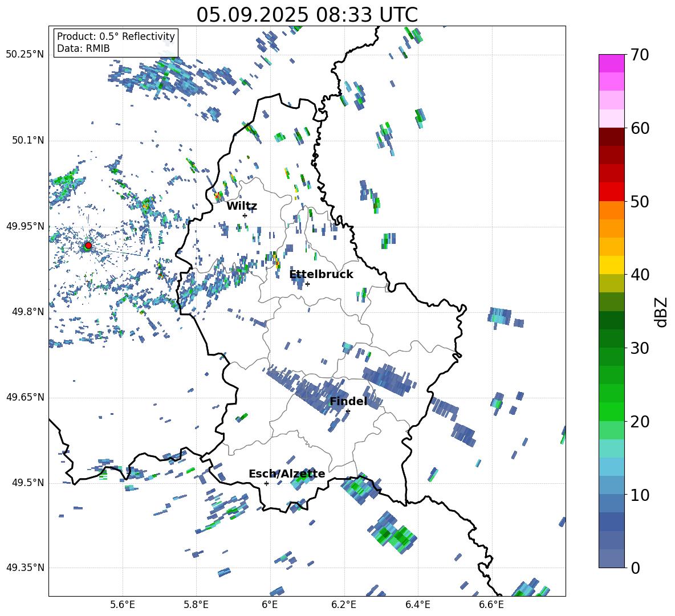
Task: Click the 6°E longitude label
Action: [x=270, y=605]
